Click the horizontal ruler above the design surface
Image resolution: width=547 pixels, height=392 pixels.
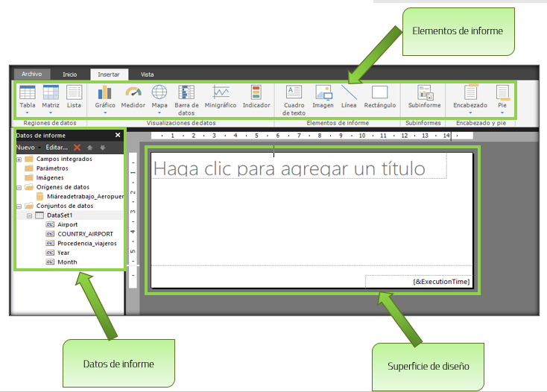[x=312, y=136]
